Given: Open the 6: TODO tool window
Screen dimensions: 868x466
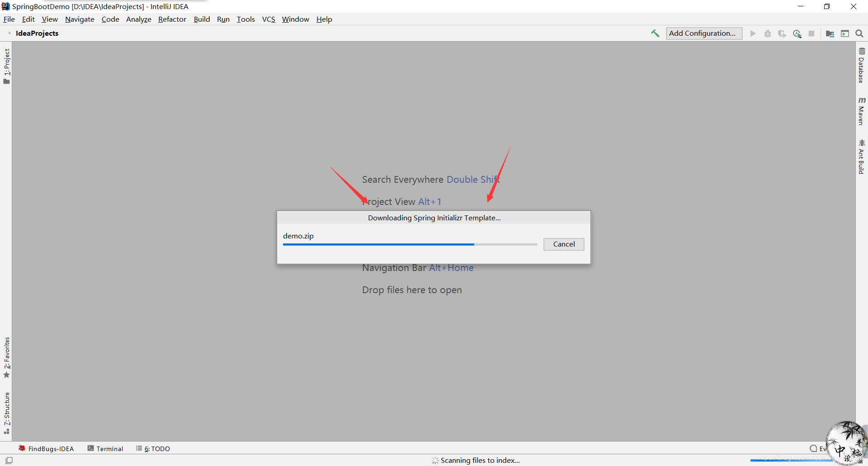Looking at the screenshot, I should coord(153,448).
